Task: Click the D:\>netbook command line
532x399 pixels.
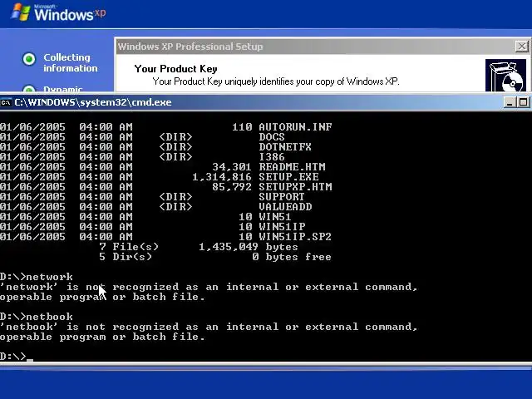Action: [37, 317]
